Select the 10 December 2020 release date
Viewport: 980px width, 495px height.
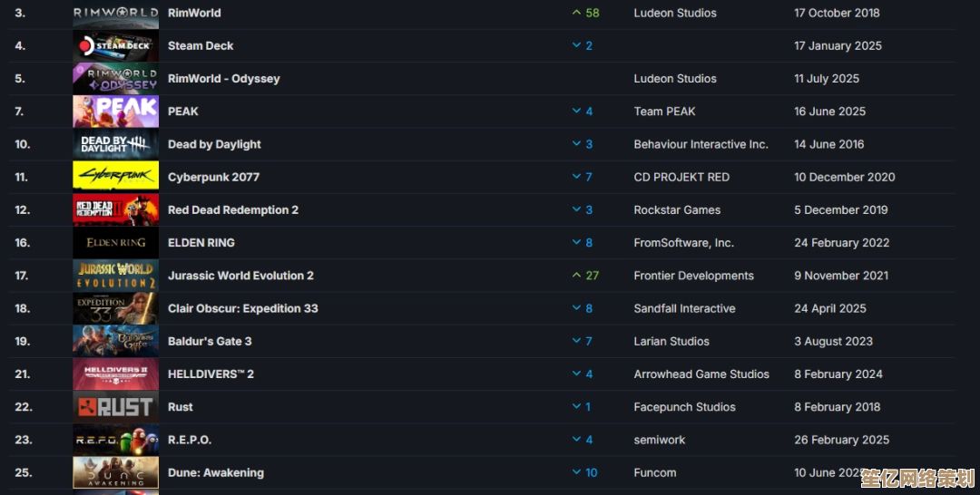[x=845, y=177]
